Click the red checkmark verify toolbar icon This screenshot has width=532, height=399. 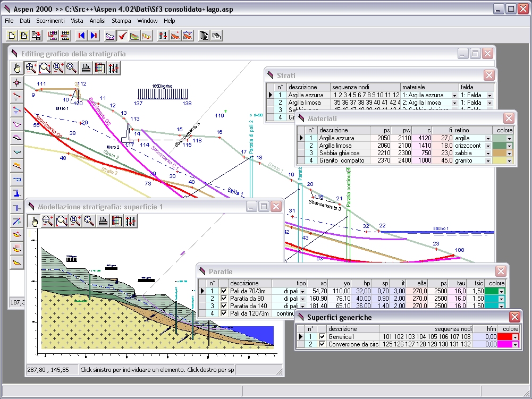pos(122,36)
